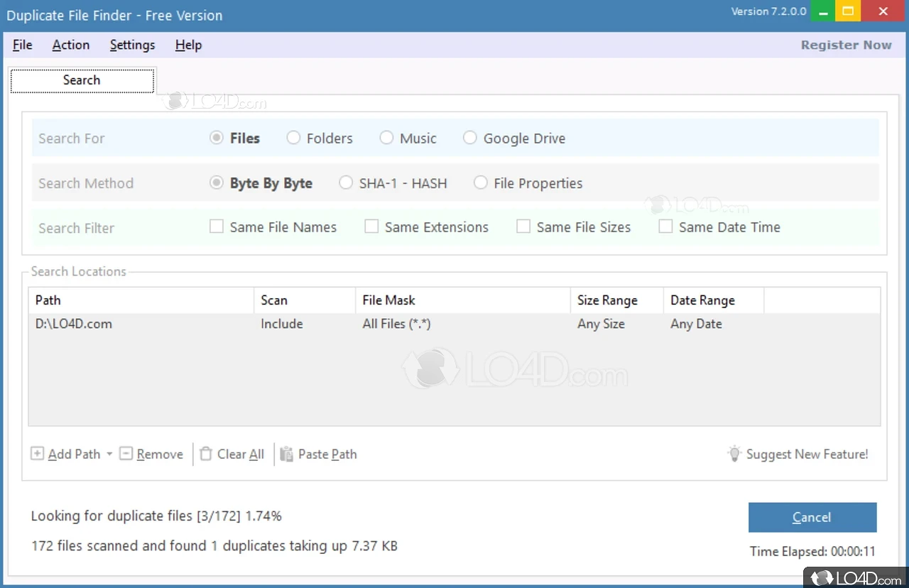Clear all locations using the trash icon
909x588 pixels.
point(205,453)
